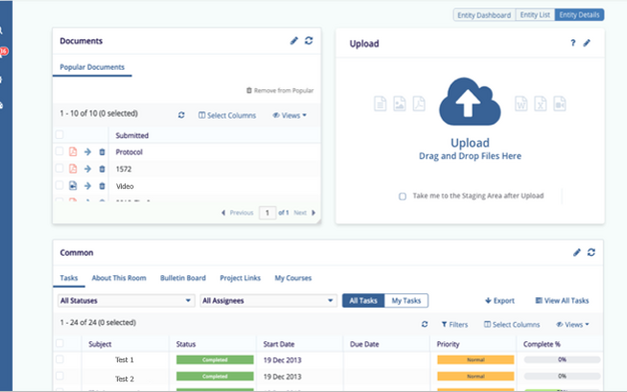Sort by Subject column header
The width and height of the screenshot is (627, 392).
[x=100, y=344]
